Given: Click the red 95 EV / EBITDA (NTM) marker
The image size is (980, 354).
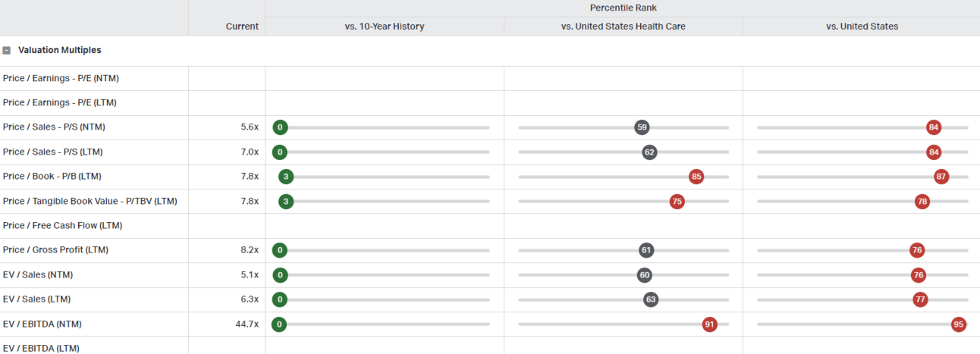Looking at the screenshot, I should (959, 324).
